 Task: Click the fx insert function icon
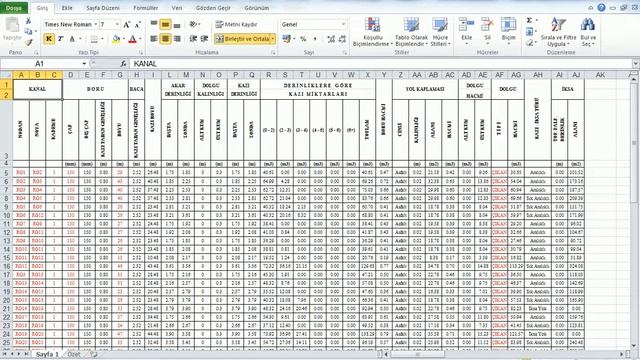123,64
